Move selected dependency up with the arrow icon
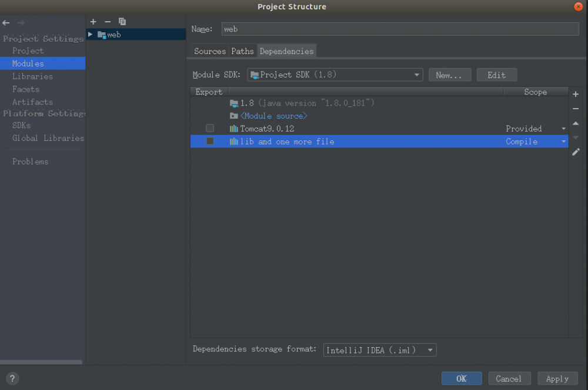 [x=576, y=123]
